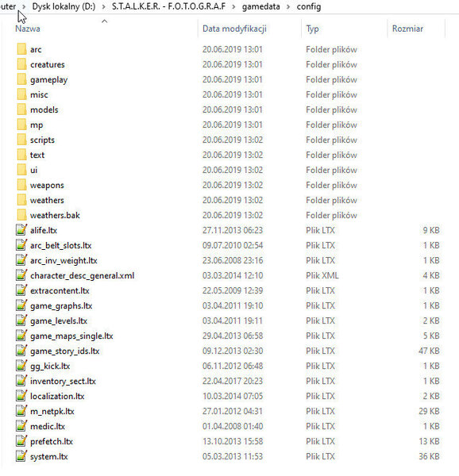Click the 9 KB size of alife.ltx
The width and height of the screenshot is (459, 476).
click(431, 230)
